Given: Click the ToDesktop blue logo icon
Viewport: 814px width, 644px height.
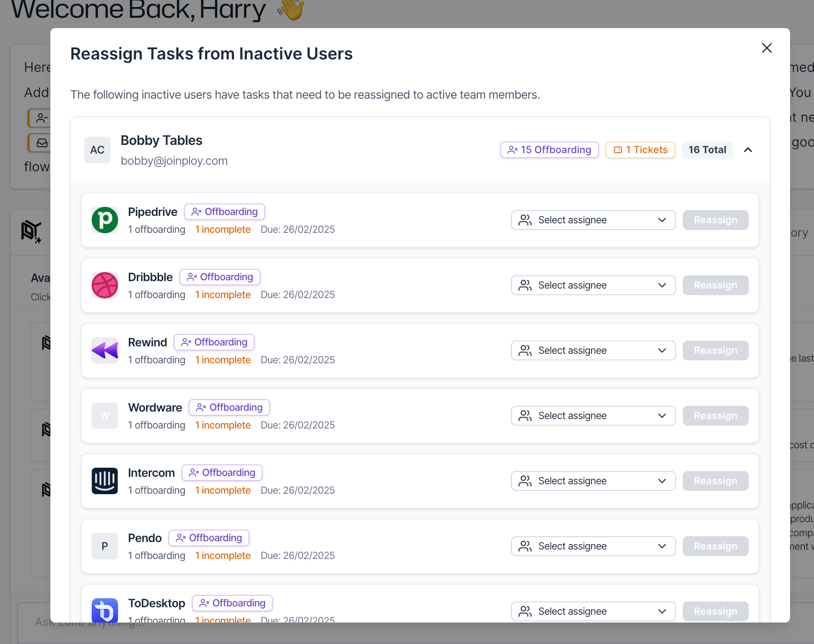Looking at the screenshot, I should coord(104,610).
